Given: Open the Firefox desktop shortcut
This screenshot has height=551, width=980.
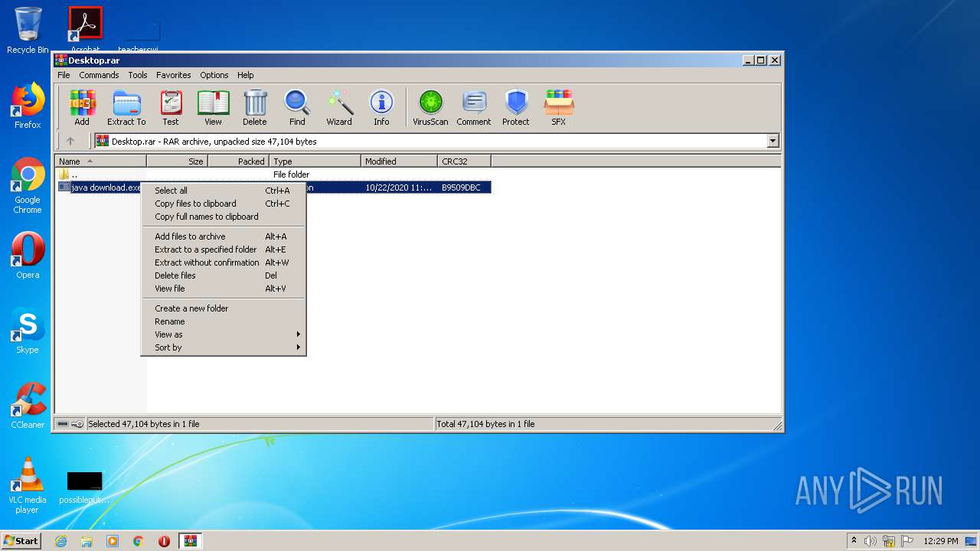Looking at the screenshot, I should tap(28, 106).
